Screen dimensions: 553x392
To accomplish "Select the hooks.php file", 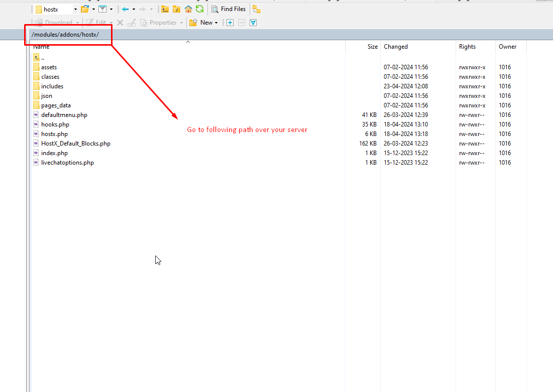I will [x=55, y=124].
